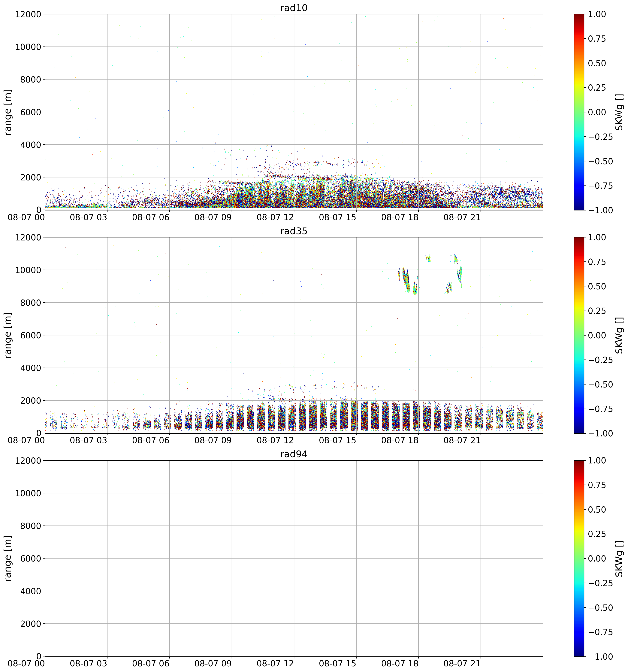The height and width of the screenshot is (672, 628).
Task: Click the 08-07 00 tick under the rad10 plot
Action: click(26, 217)
